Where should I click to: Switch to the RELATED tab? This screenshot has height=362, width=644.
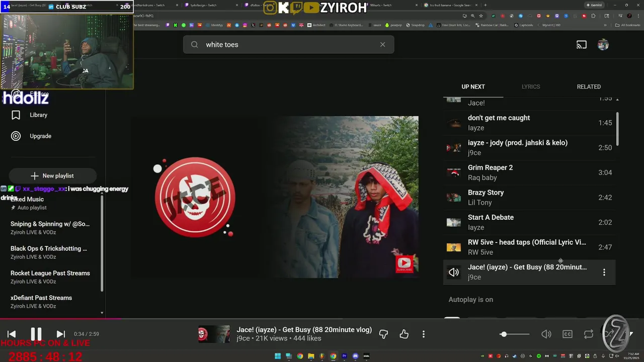pyautogui.click(x=589, y=86)
